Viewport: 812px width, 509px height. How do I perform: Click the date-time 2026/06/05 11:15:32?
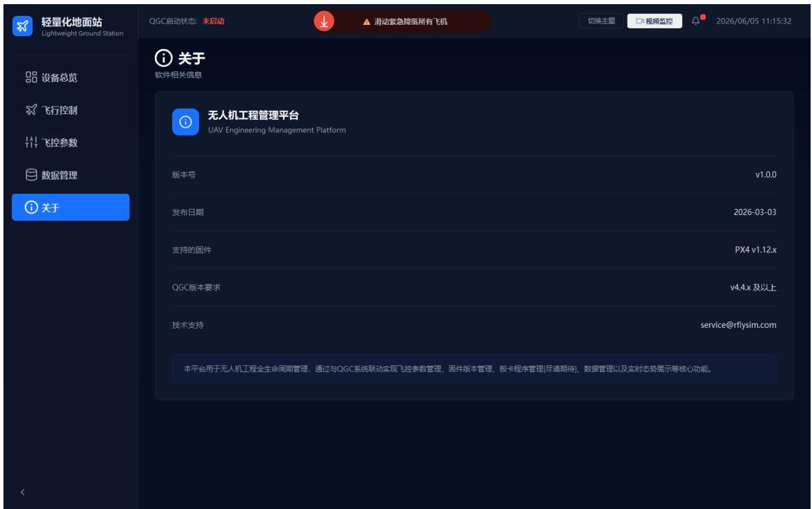tap(753, 21)
